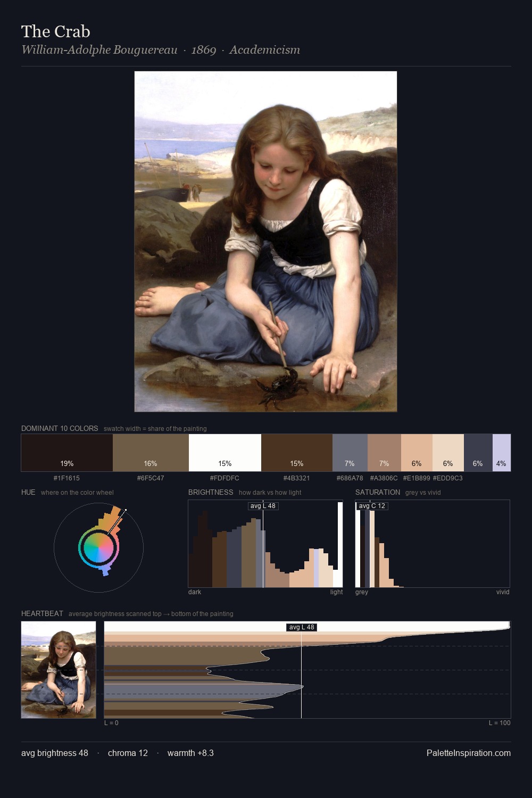Screen dimensions: 532x798
Task: Click the title The Crab
Action: pyautogui.click(x=56, y=31)
